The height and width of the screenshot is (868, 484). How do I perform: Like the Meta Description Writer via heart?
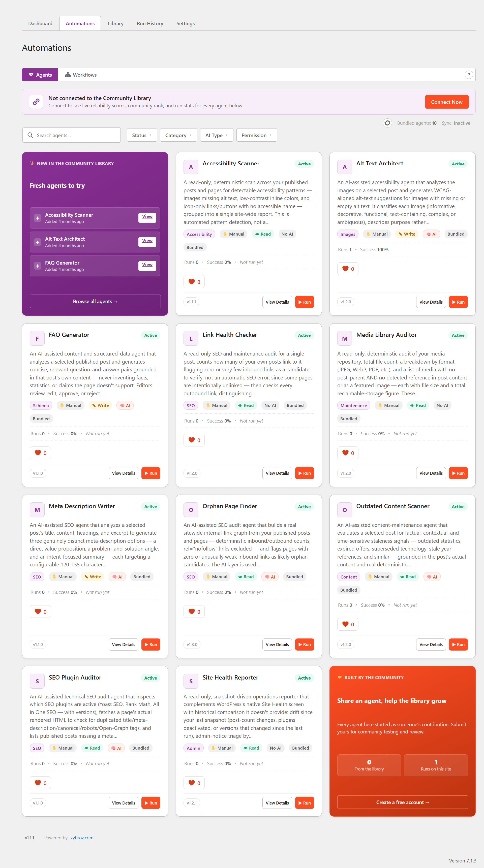40,612
